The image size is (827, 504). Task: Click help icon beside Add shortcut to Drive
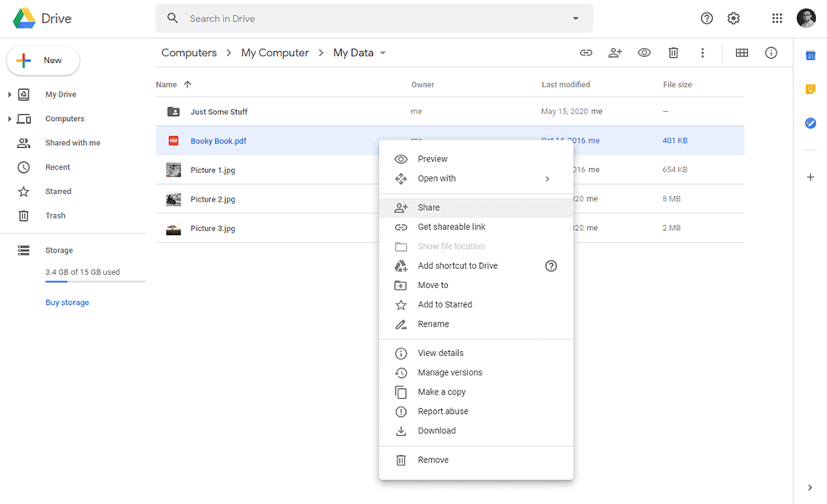point(551,266)
